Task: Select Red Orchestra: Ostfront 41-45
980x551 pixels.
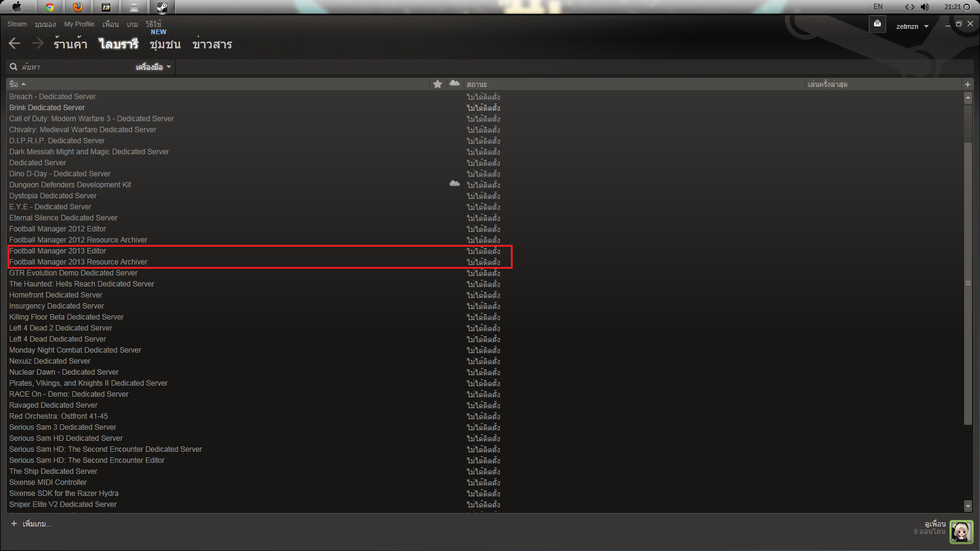Action: click(58, 416)
